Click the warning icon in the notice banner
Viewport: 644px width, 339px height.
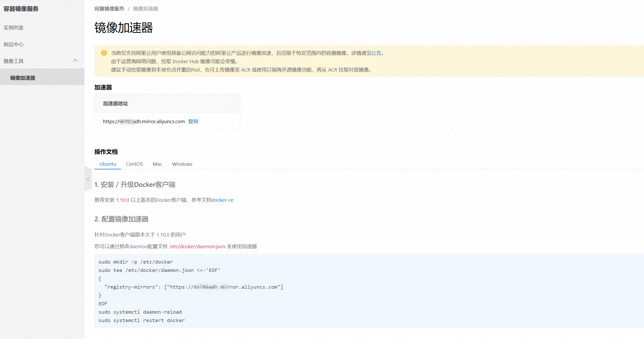coord(103,53)
